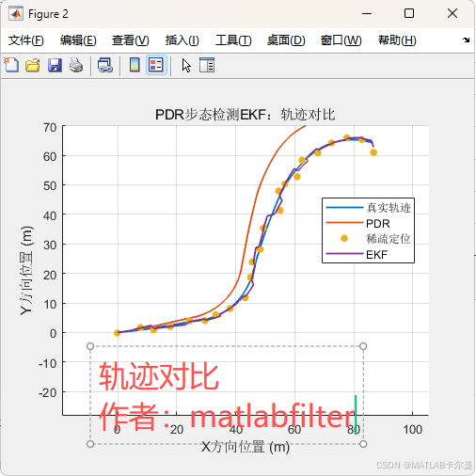
Task: Toggle the Insert Legend toolbar button
Action: pos(156,65)
